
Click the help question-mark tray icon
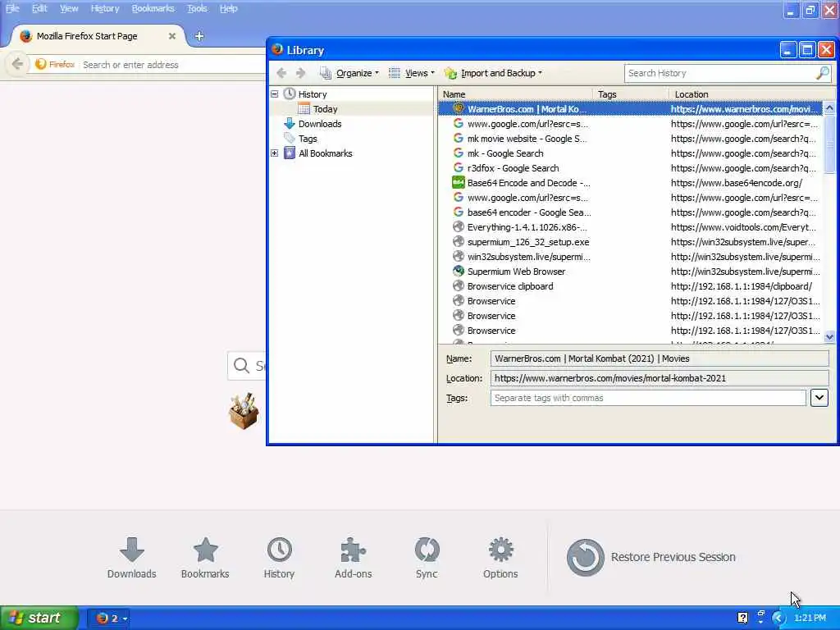[742, 619]
